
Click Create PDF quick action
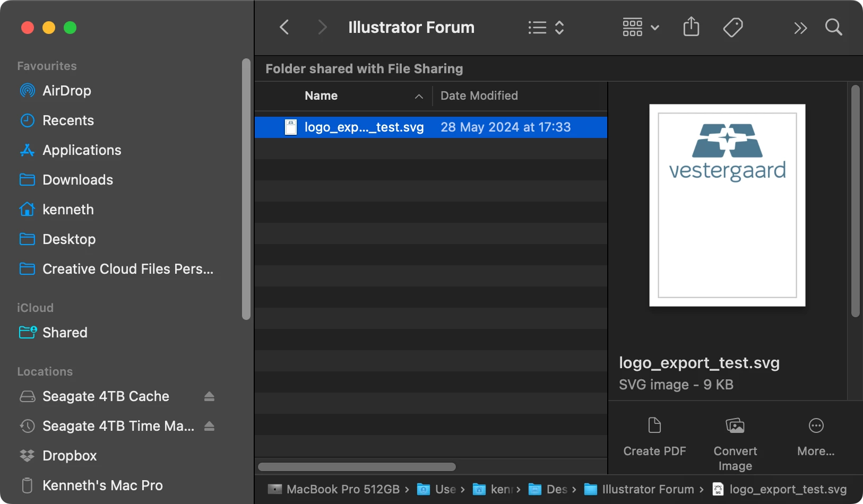[654, 437]
